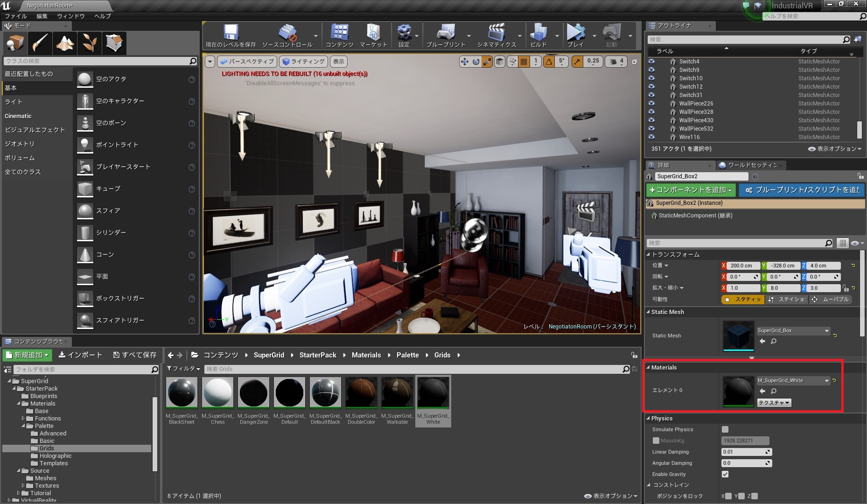The image size is (867, 504).
Task: Select the Landscape mode icon
Action: tap(65, 43)
